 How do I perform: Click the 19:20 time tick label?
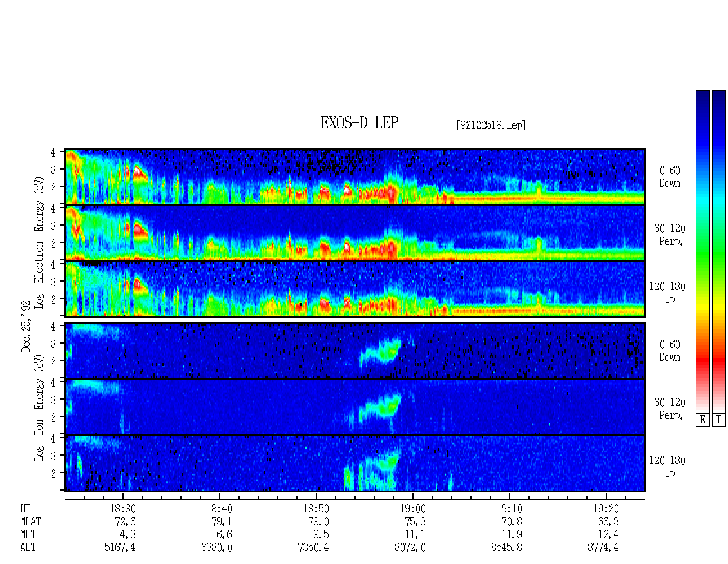coord(606,509)
